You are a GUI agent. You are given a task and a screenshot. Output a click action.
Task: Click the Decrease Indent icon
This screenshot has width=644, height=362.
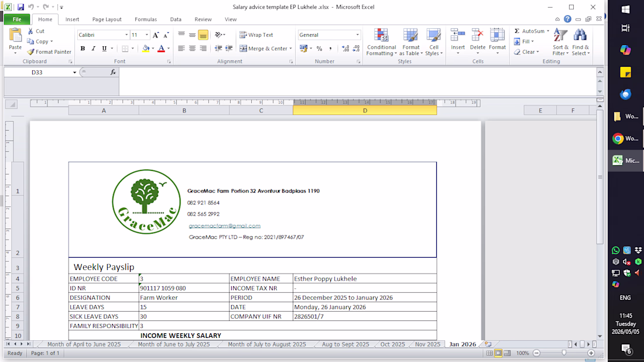coord(218,49)
